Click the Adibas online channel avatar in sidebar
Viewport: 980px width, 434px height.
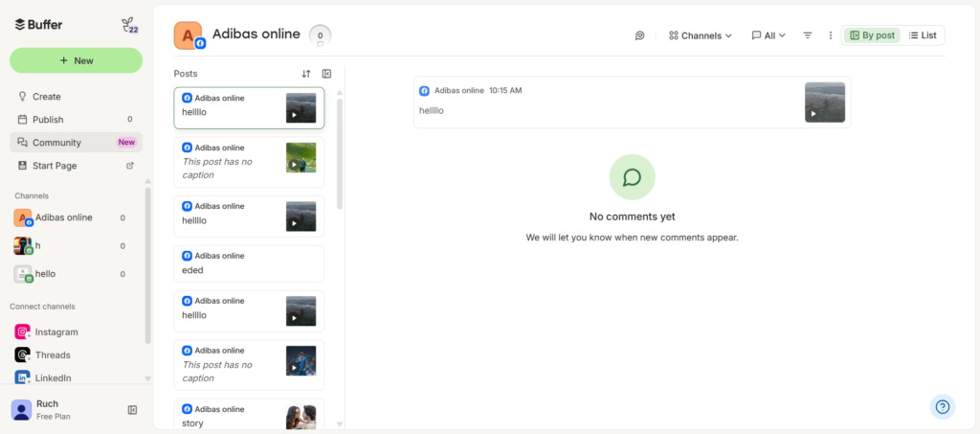click(23, 217)
